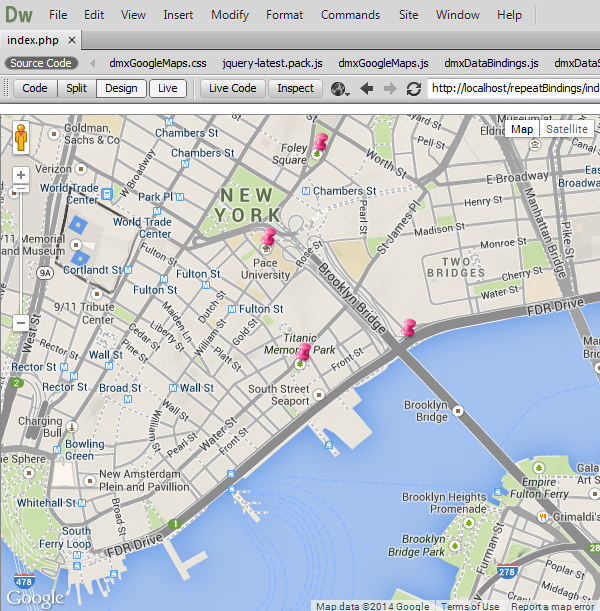Switch to Satellite view type
This screenshot has width=600, height=611.
566,129
